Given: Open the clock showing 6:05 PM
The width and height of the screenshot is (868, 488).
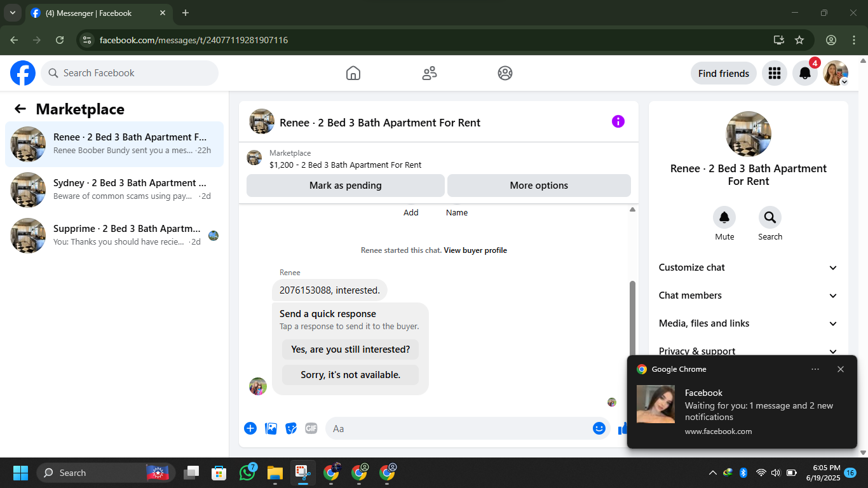Looking at the screenshot, I should 823,473.
